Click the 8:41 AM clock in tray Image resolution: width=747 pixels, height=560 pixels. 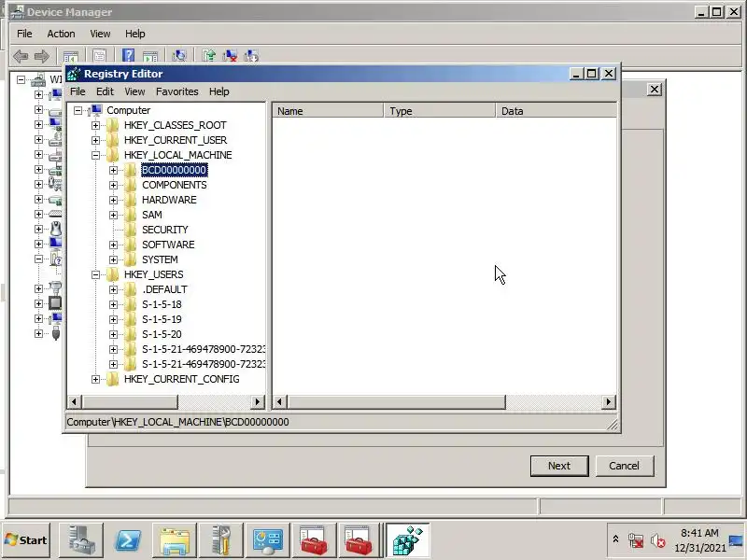pyautogui.click(x=699, y=533)
